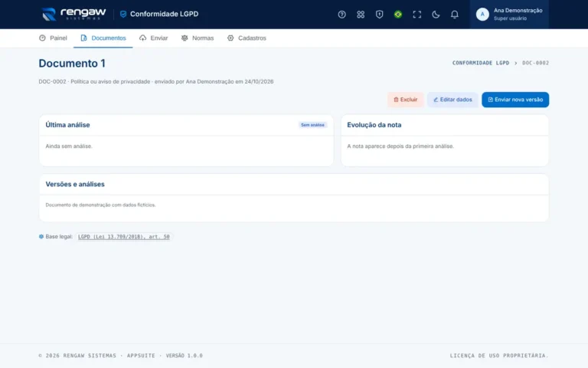588x368 pixels.
Task: Click the Última análise card title
Action: point(67,125)
